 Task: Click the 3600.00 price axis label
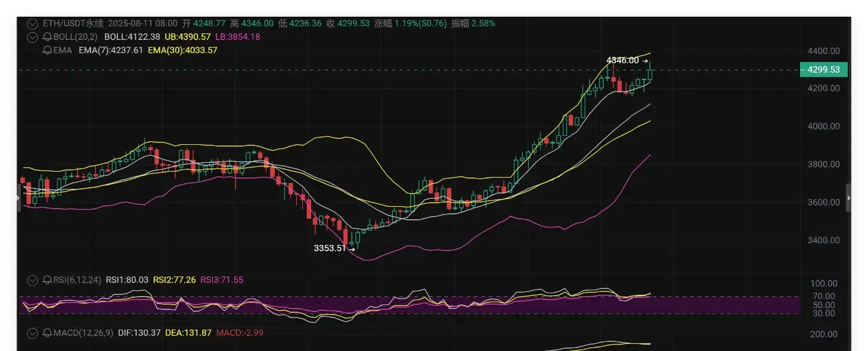click(823, 203)
